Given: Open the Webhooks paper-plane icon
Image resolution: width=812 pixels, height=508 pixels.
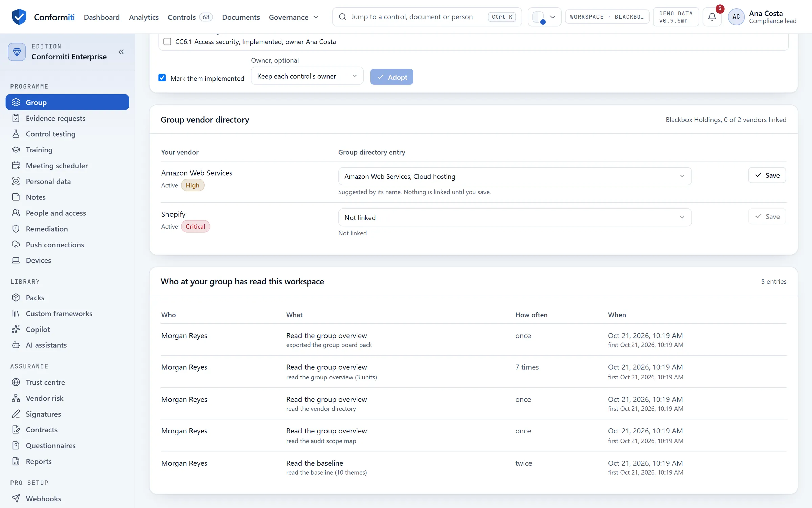Looking at the screenshot, I should (x=16, y=499).
